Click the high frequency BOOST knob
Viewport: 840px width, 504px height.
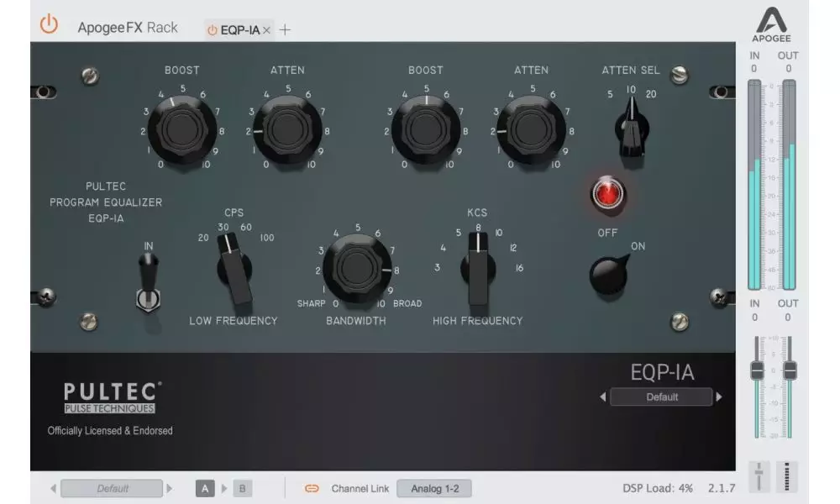coord(426,130)
